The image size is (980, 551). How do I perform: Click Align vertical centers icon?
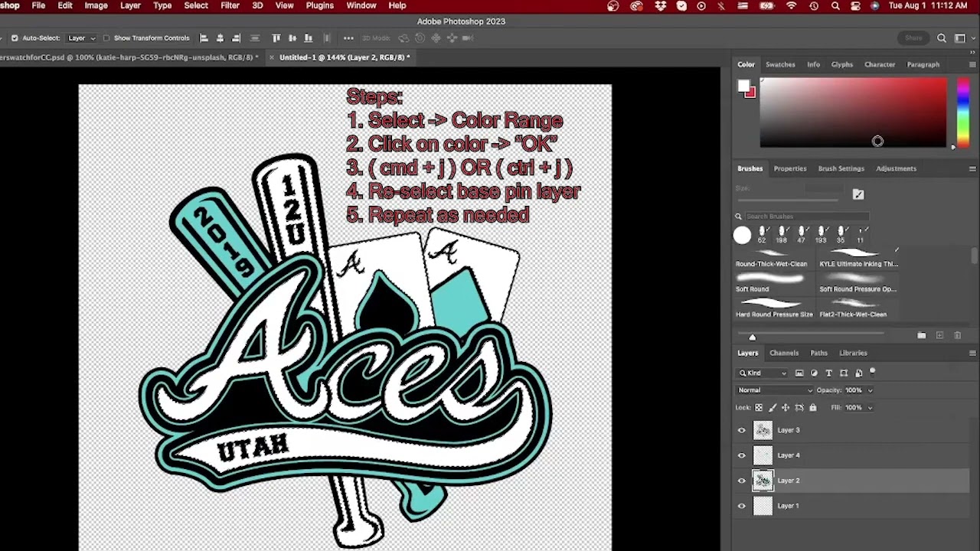coord(292,37)
